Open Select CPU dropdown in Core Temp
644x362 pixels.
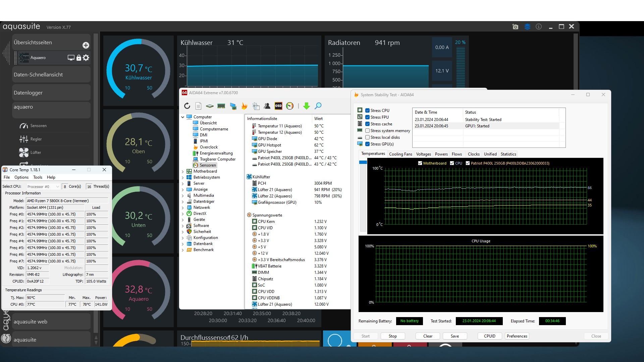point(43,187)
